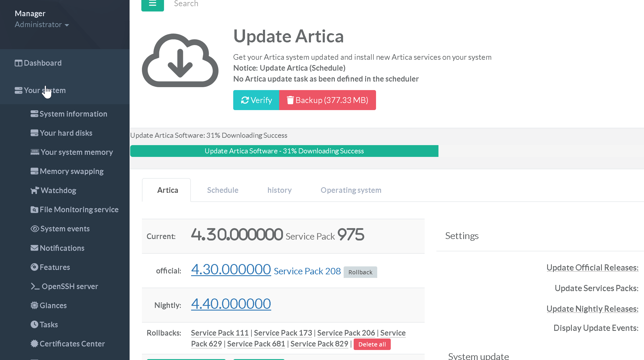Viewport: 644px width, 360px height.
Task: Click the Backup (377.33 MB) button
Action: click(x=327, y=100)
